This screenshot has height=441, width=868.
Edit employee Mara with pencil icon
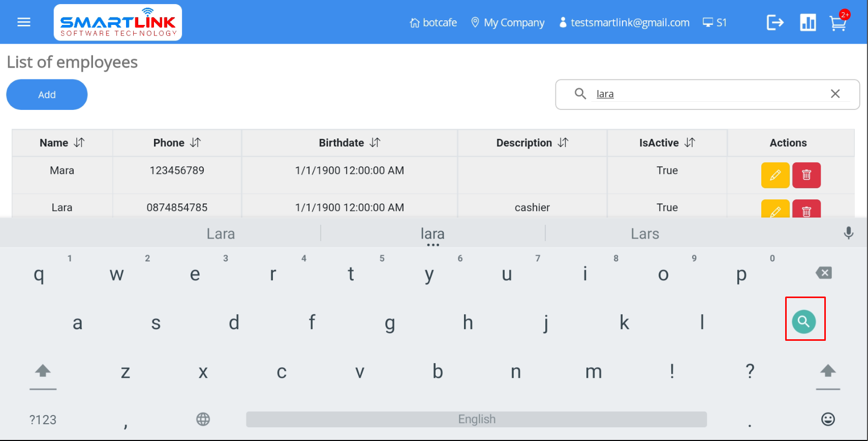[775, 175]
